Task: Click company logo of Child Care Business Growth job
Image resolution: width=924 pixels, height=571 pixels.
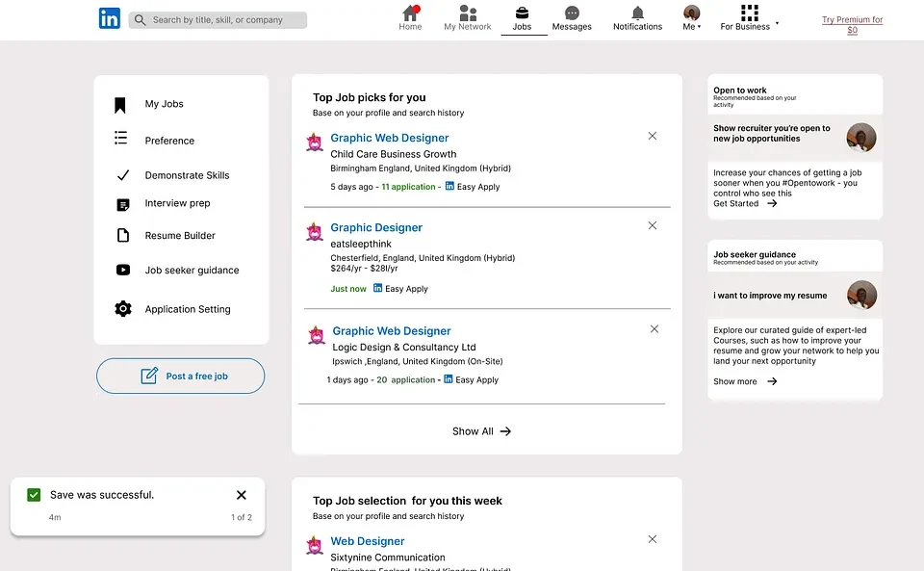Action: pyautogui.click(x=315, y=142)
